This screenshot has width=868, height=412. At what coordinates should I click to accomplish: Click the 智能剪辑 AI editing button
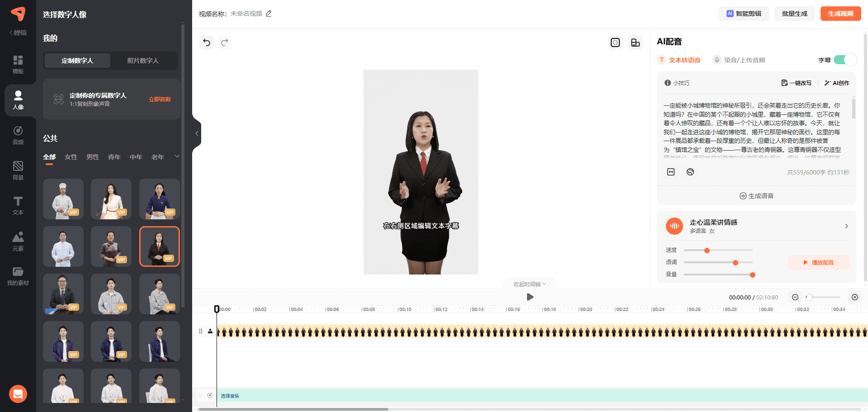[x=744, y=14]
